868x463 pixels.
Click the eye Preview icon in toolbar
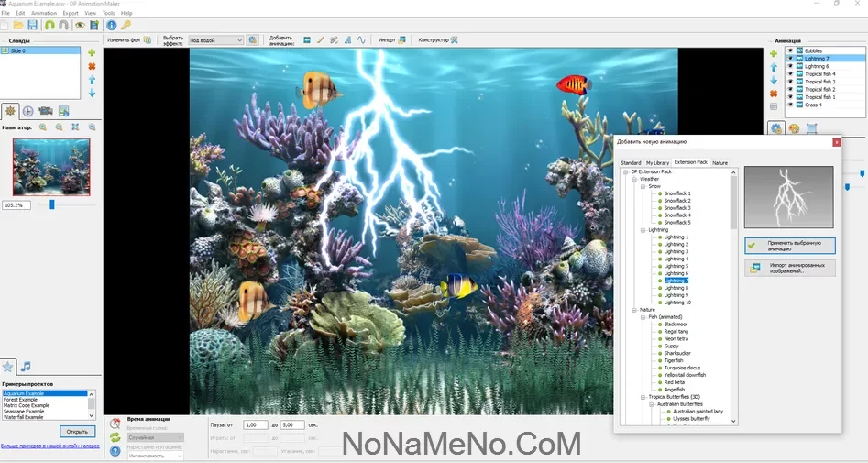[80, 25]
